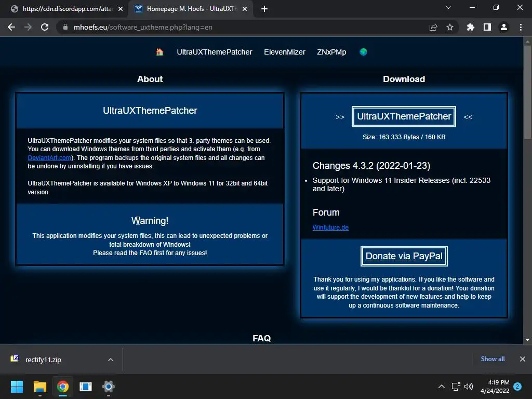532x399 pixels.
Task: Open the Chrome profile avatar icon
Action: pyautogui.click(x=504, y=27)
